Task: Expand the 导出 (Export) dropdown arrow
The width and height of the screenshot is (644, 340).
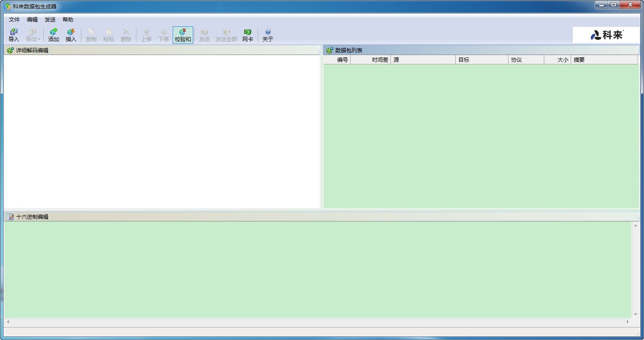Action: point(39,39)
